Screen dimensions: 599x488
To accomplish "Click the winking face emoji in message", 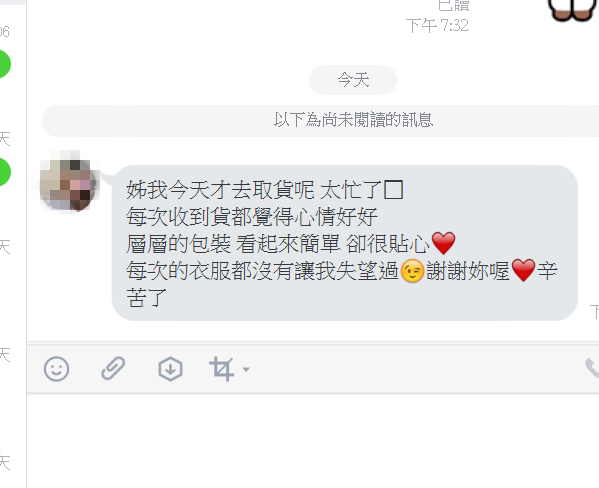I will (x=412, y=271).
